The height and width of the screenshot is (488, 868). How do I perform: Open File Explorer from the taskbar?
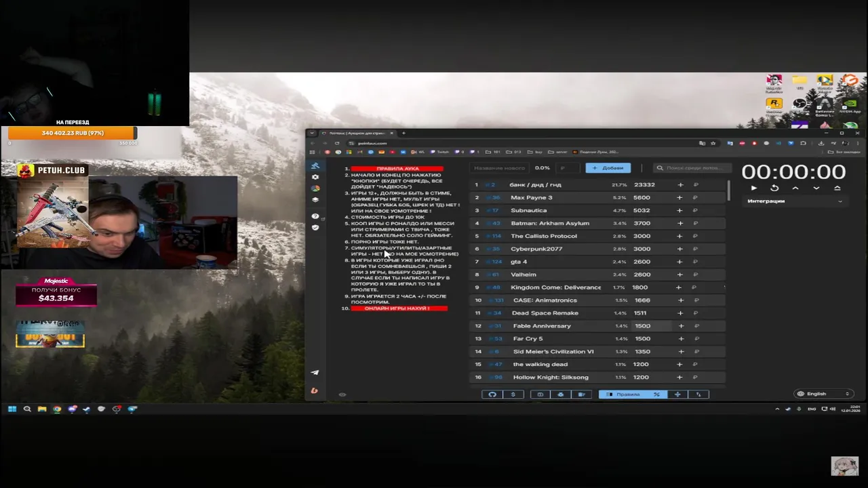pos(42,409)
